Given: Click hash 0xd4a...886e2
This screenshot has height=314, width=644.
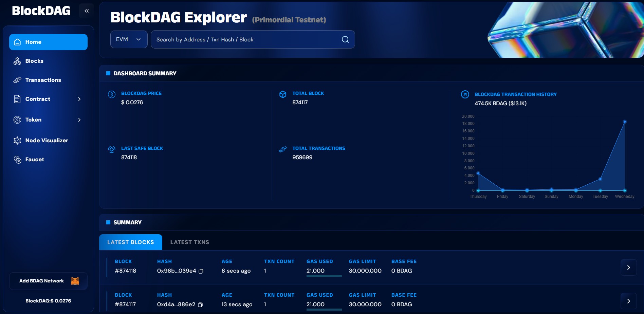Looking at the screenshot, I should click(x=176, y=304).
